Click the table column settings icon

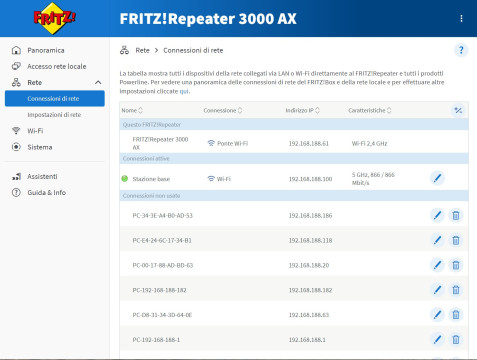click(x=458, y=110)
